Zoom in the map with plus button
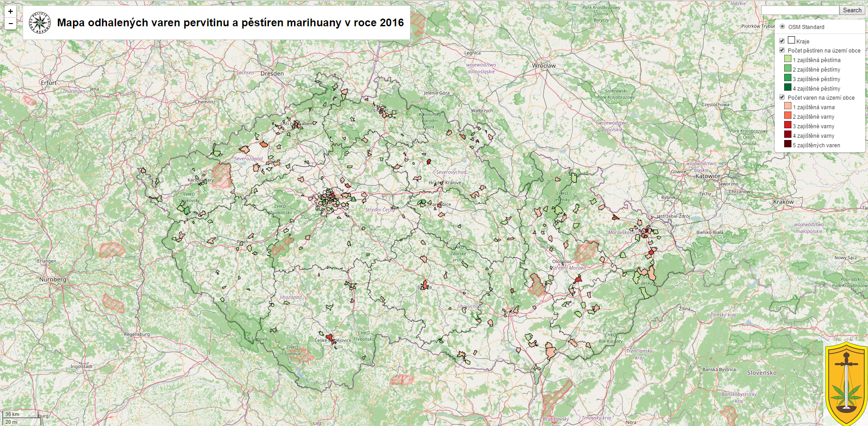Viewport: 868px width, 426px height. point(10,11)
